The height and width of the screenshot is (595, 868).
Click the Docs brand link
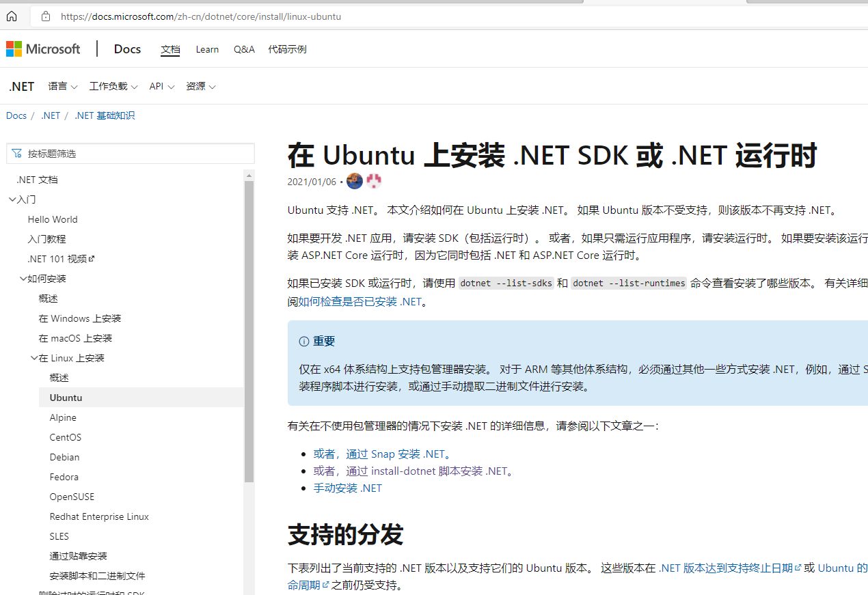point(127,49)
